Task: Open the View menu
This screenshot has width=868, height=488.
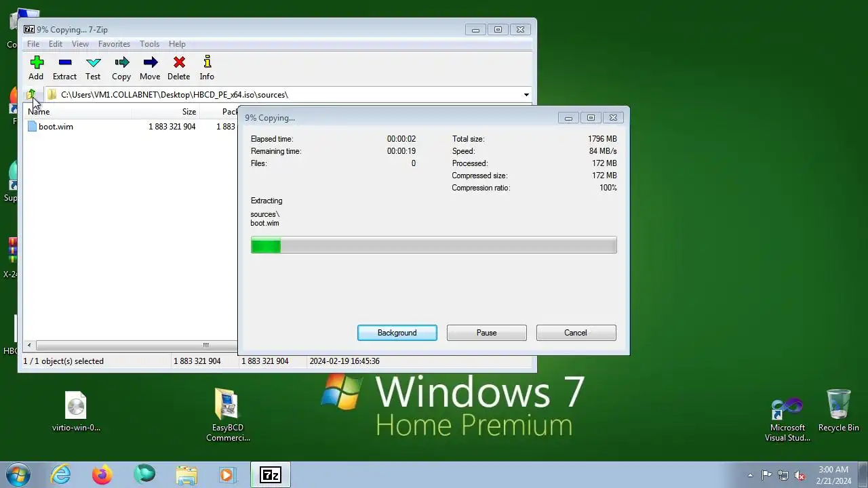Action: [x=80, y=44]
